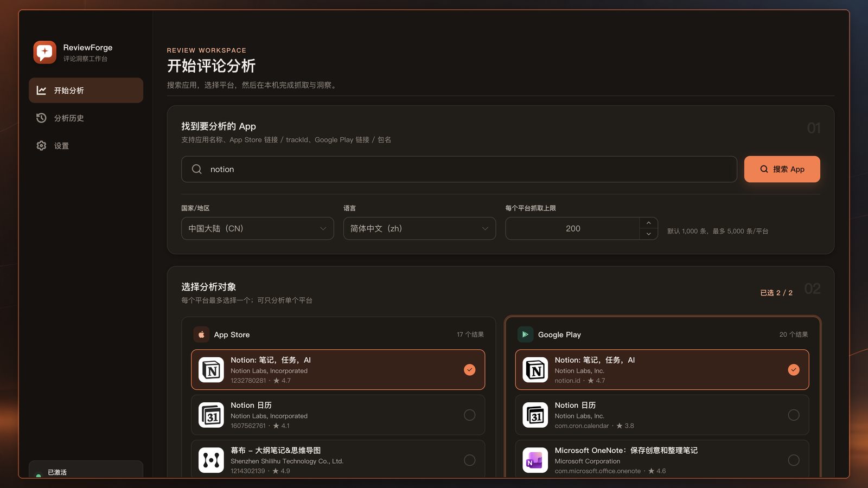Click the 已选 2 / 2 counter
Screen dimensions: 868x488
tap(776, 293)
